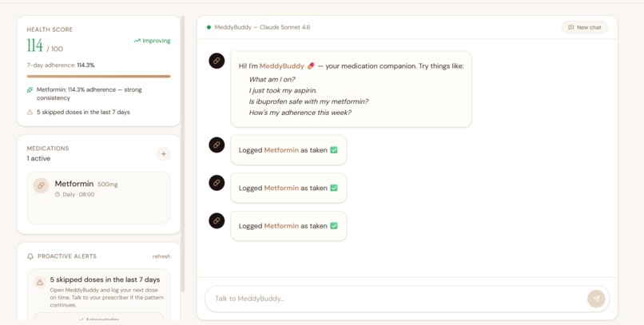Click the Improving trend indicator
This screenshot has height=325, width=644.
[x=152, y=41]
